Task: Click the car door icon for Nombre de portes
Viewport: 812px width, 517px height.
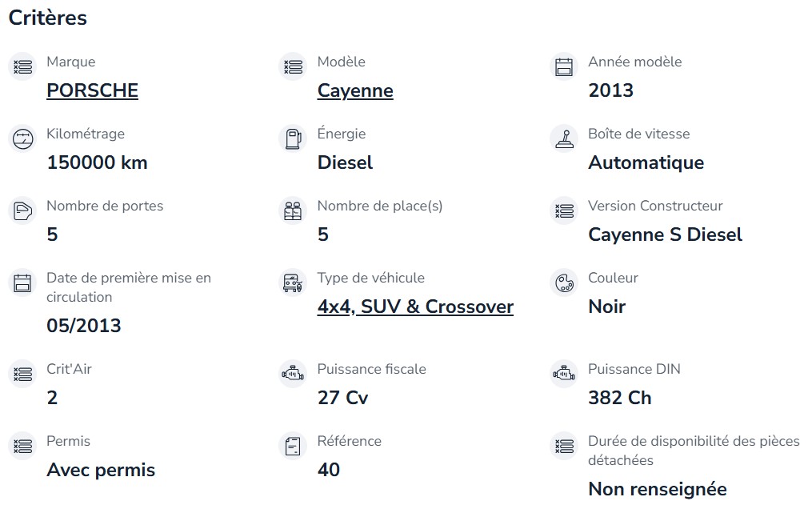Action: (22, 210)
